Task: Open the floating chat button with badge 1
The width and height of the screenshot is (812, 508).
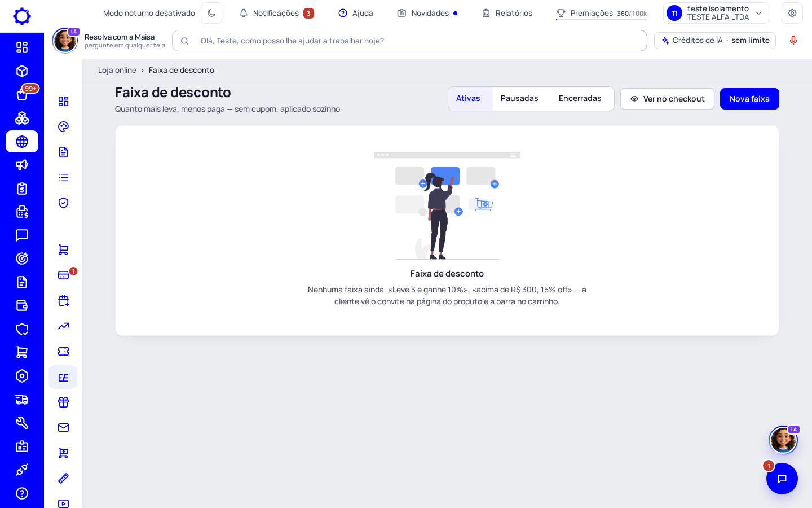Action: [x=782, y=479]
